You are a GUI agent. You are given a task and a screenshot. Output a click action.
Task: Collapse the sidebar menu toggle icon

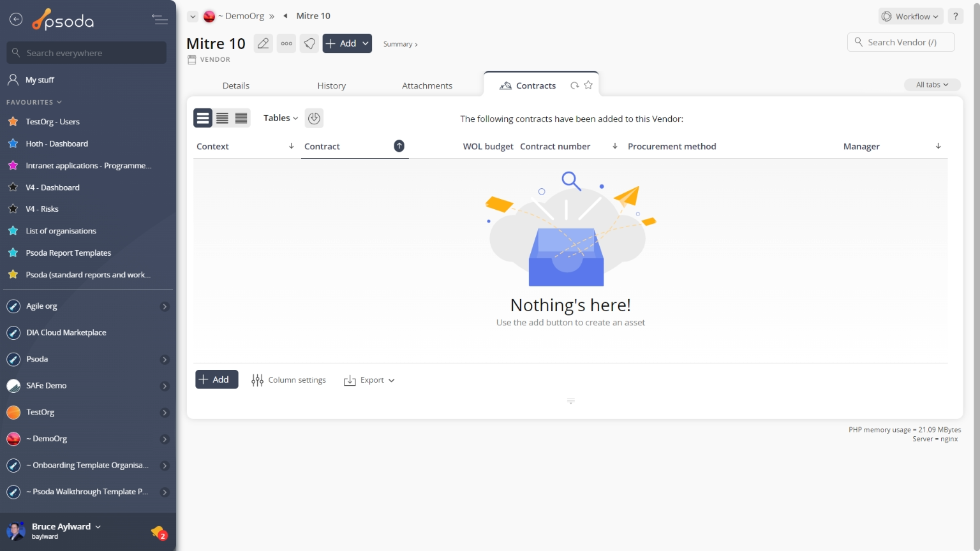pyautogui.click(x=160, y=20)
